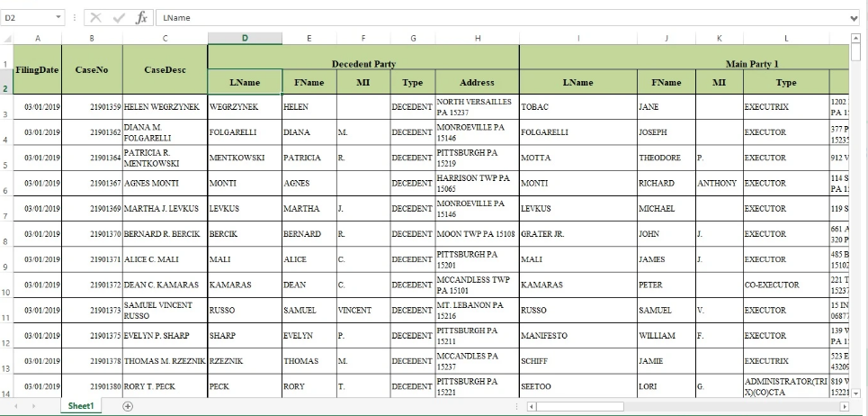Click the horizontal scrollbar right arrow
Viewport: 868px width, 416px height.
843,406
